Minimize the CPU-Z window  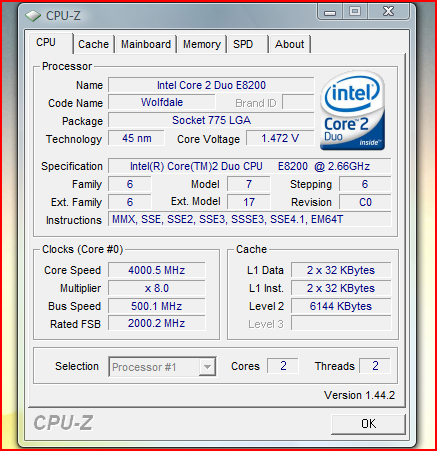pyautogui.click(x=330, y=12)
